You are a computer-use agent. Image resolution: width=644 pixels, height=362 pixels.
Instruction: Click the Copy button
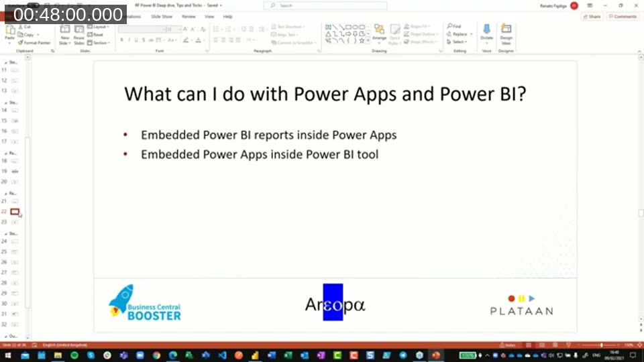pyautogui.click(x=27, y=35)
